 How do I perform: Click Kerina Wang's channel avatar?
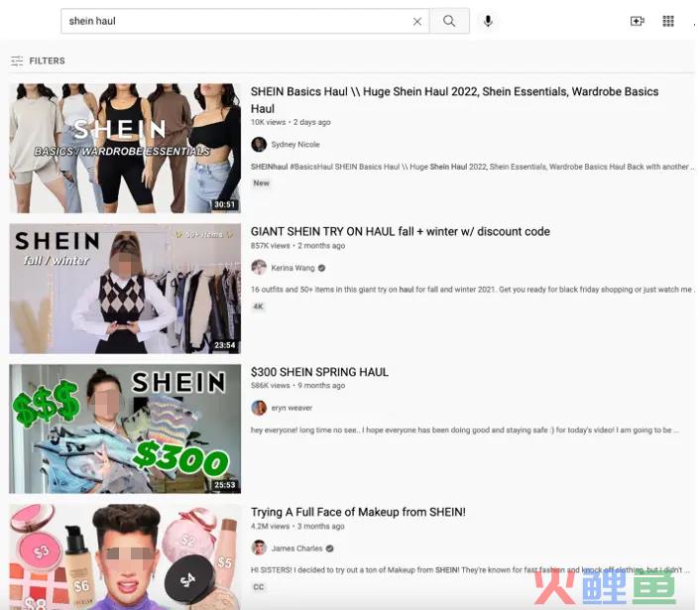click(x=259, y=268)
